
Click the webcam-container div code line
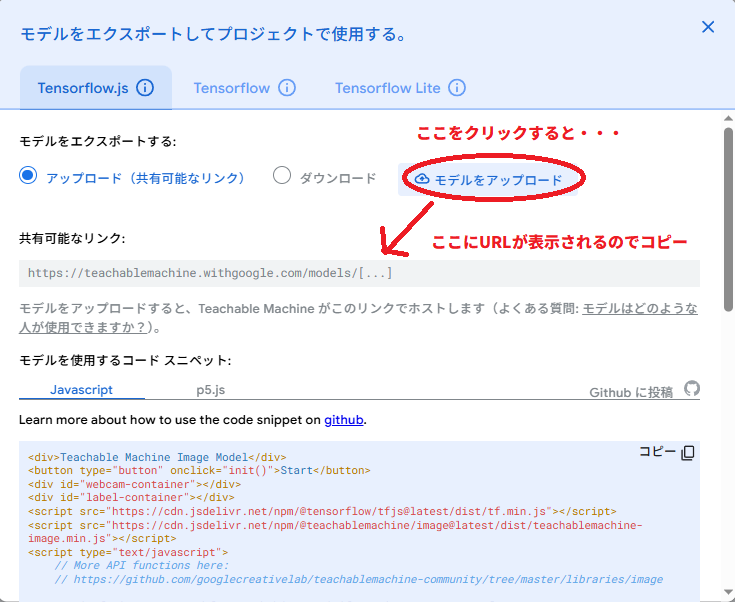click(x=134, y=484)
